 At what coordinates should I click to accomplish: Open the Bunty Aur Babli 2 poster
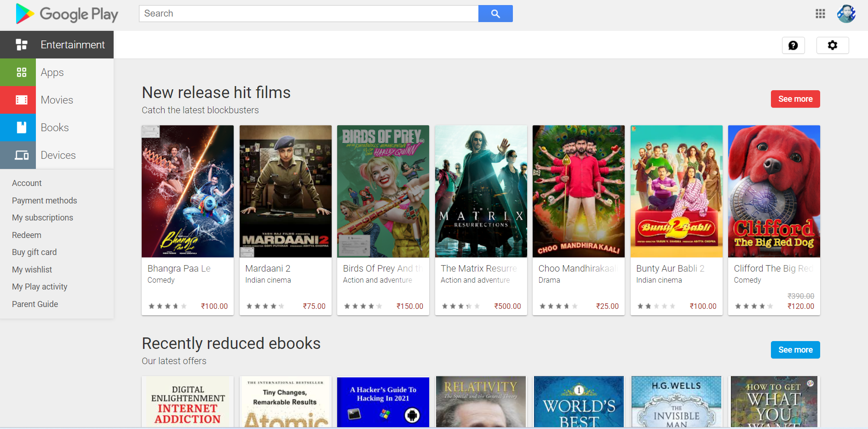(677, 191)
